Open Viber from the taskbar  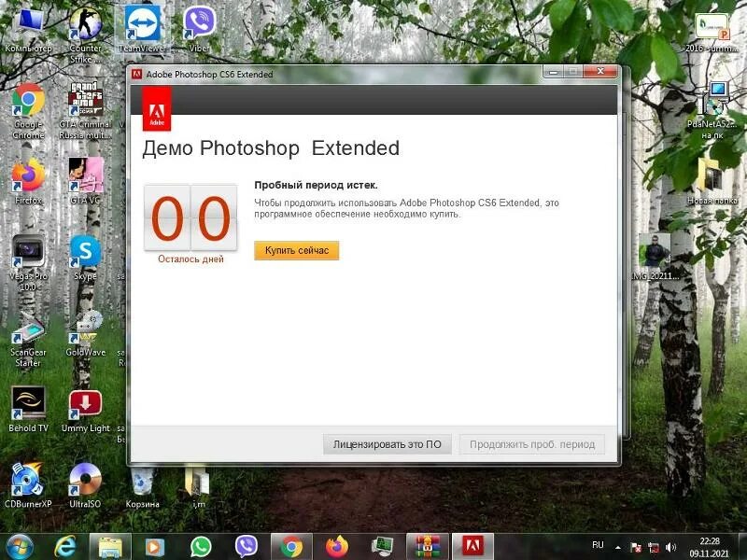coord(247,547)
